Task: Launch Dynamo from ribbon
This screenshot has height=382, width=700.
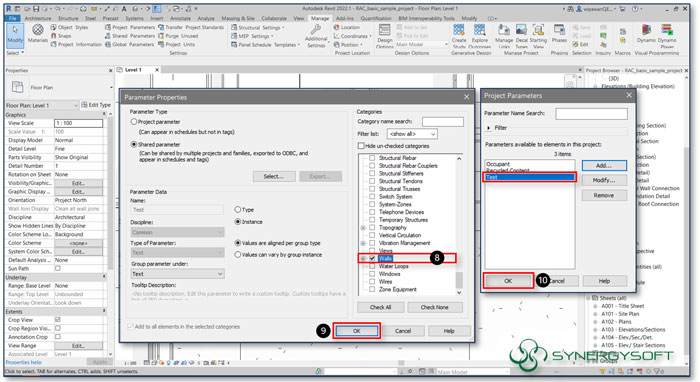Action: coord(646,34)
